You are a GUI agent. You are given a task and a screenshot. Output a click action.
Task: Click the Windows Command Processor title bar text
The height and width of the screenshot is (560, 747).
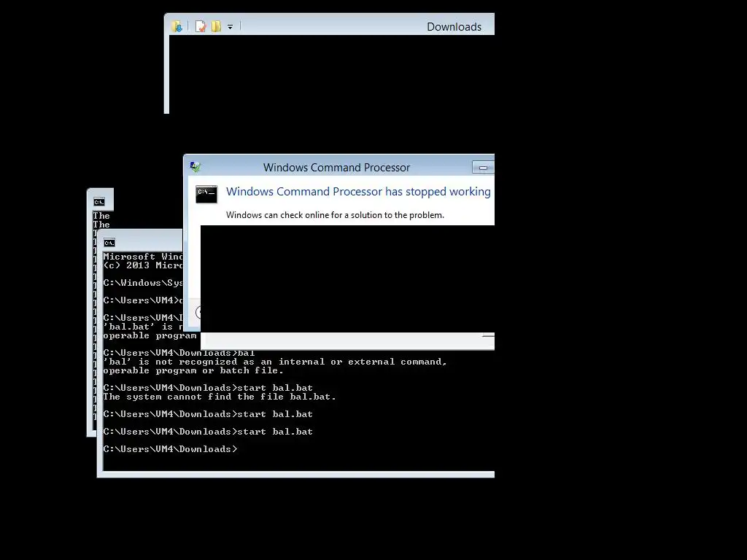(336, 168)
